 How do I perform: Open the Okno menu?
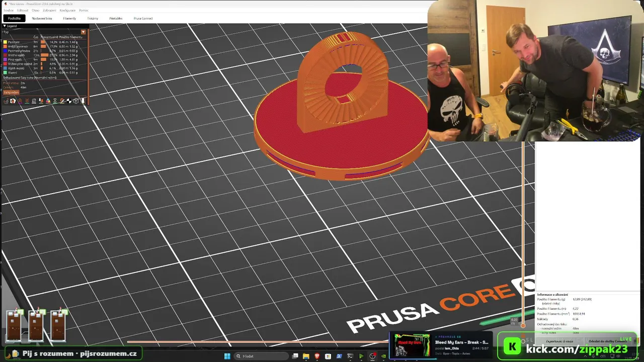(x=36, y=10)
